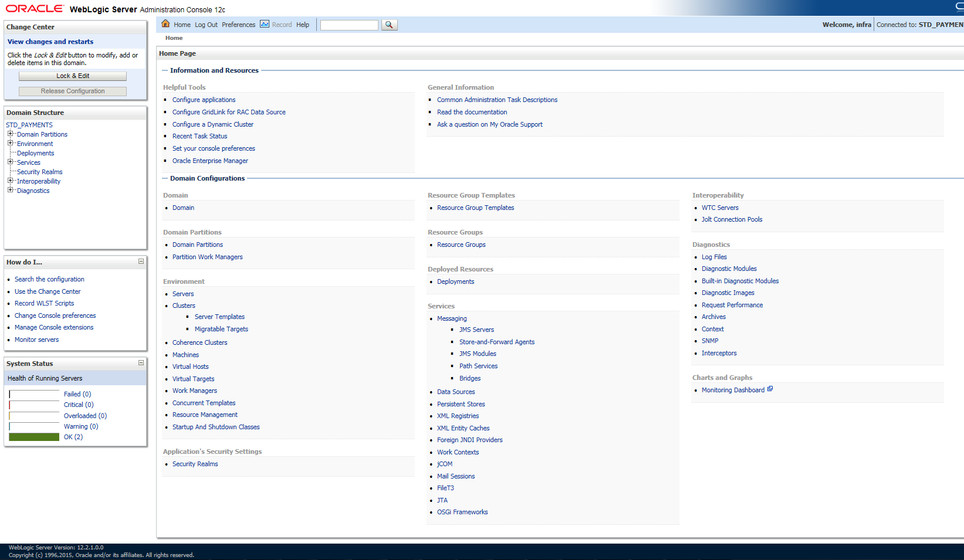Click the Record icon in toolbar
Screen dimensions: 964x560
point(265,24)
